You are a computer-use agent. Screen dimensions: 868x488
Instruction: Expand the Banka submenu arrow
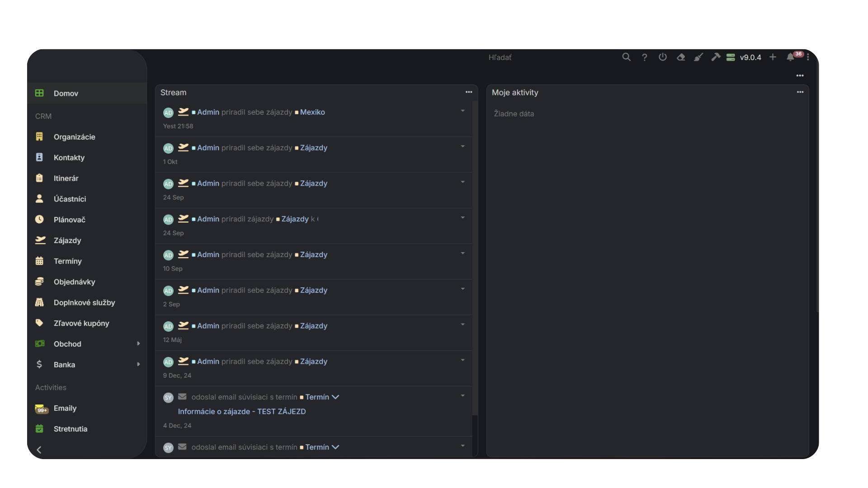[138, 365]
